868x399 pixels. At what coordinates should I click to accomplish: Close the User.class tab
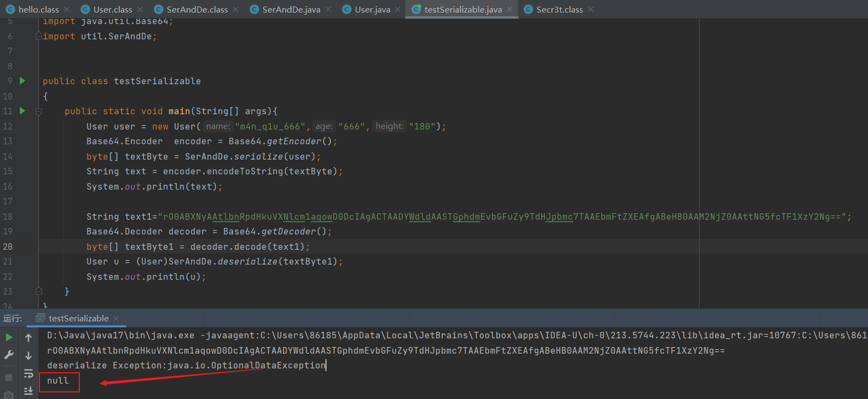point(140,9)
